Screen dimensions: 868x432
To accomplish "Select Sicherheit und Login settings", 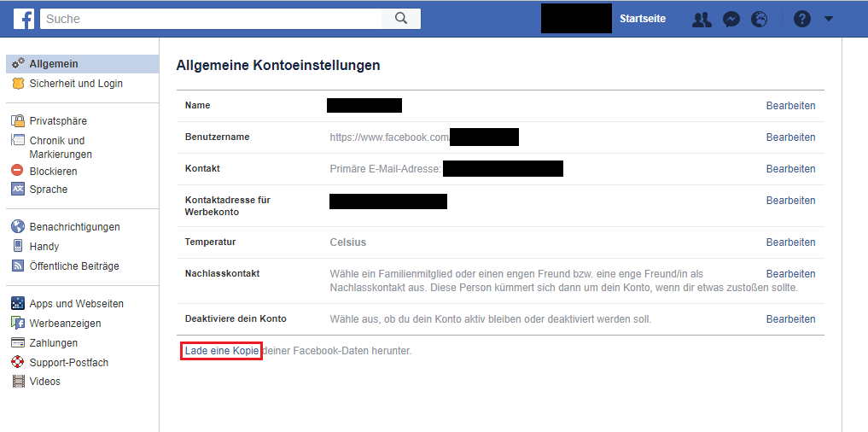I will pos(76,84).
